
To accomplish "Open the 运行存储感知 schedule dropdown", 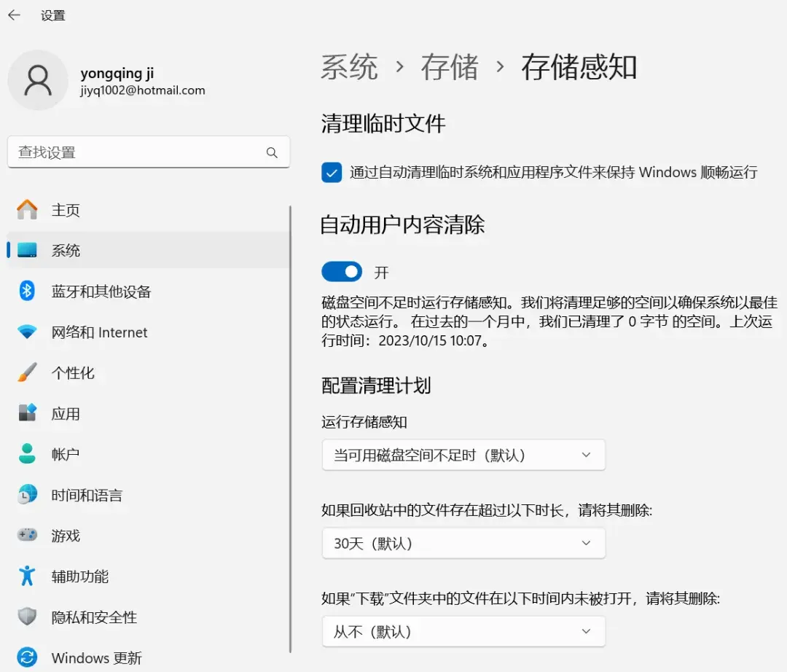I will pyautogui.click(x=463, y=454).
